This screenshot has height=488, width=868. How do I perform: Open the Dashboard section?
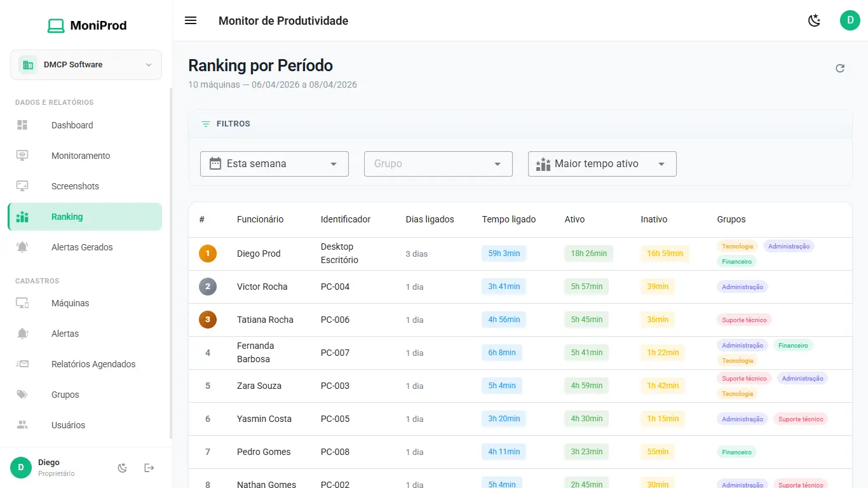(x=72, y=125)
